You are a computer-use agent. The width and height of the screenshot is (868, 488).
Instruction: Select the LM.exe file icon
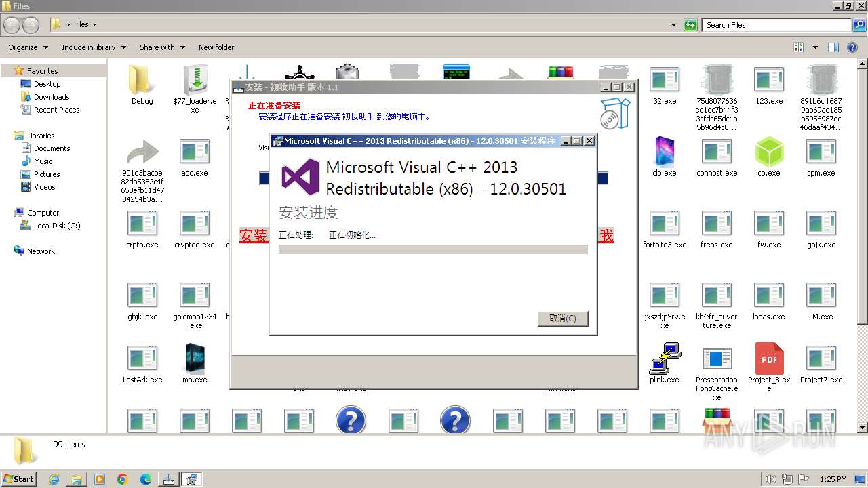click(821, 296)
